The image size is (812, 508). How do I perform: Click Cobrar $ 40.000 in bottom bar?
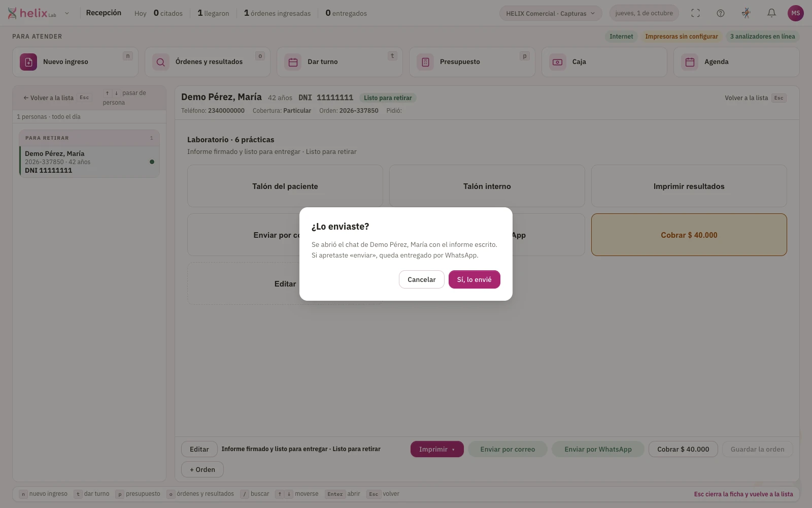click(x=683, y=449)
